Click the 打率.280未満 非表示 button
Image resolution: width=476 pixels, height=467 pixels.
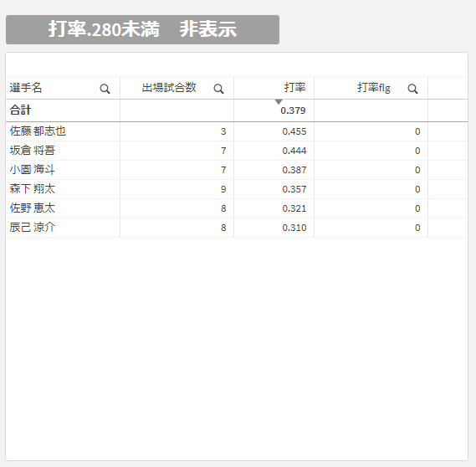click(143, 30)
